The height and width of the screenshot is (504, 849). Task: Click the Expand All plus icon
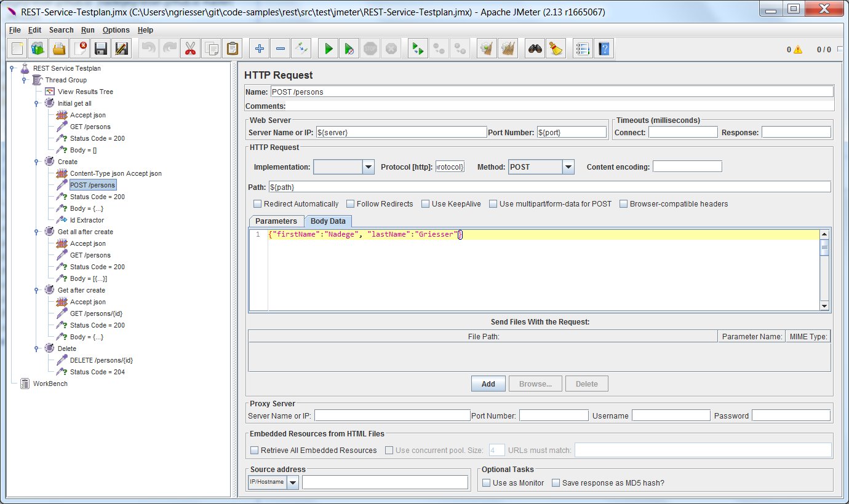tap(260, 49)
